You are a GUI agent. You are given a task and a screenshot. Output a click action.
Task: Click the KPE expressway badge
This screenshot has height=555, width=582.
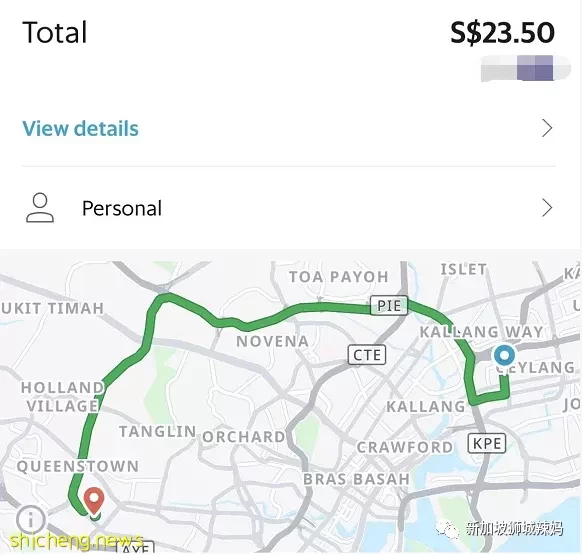pyautogui.click(x=487, y=443)
